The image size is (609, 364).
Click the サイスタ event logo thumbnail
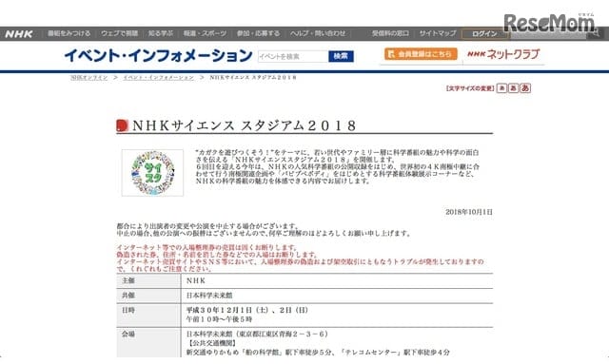[152, 173]
